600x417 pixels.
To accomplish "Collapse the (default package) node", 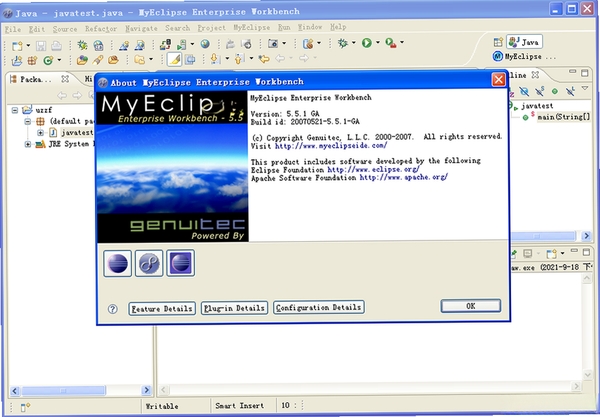I will click(x=28, y=122).
